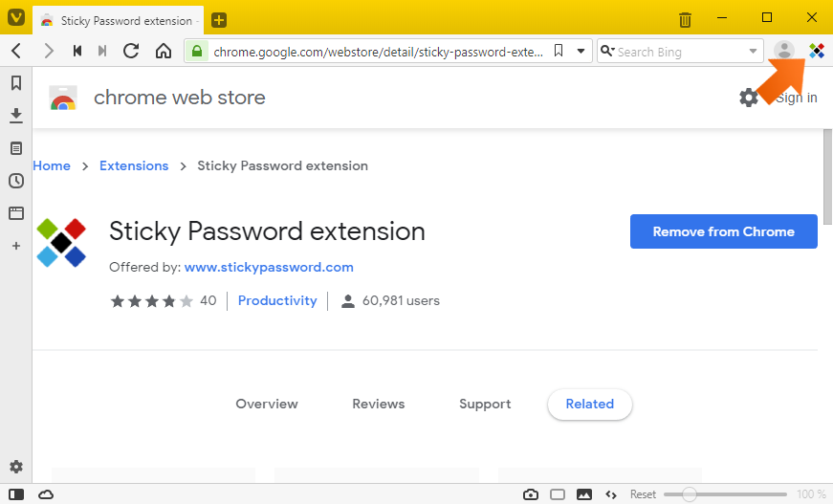Image resolution: width=833 pixels, height=504 pixels.
Task: Toggle images display in status bar
Action: (583, 494)
